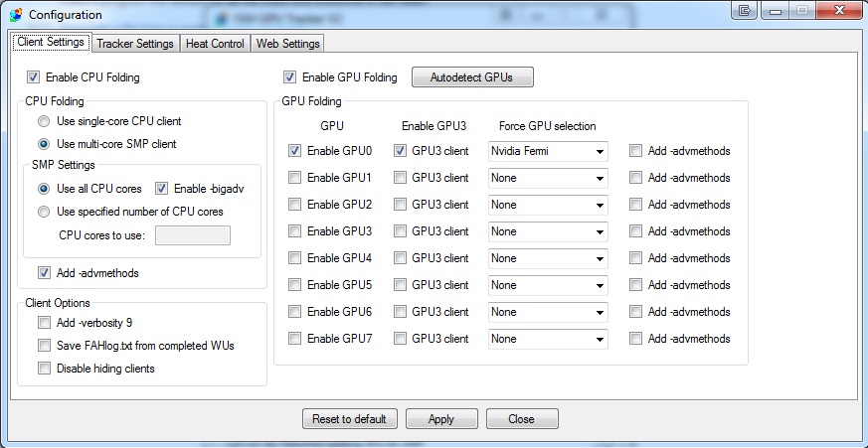Image resolution: width=868 pixels, height=448 pixels.
Task: Tick Save FAHlog.txt from completed WUs
Action: click(x=44, y=346)
